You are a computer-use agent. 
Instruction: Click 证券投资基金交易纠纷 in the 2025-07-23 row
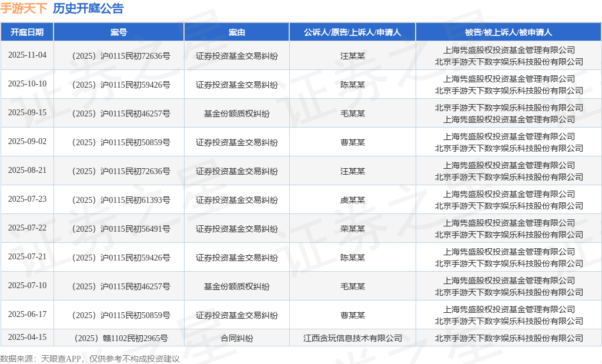pos(236,200)
